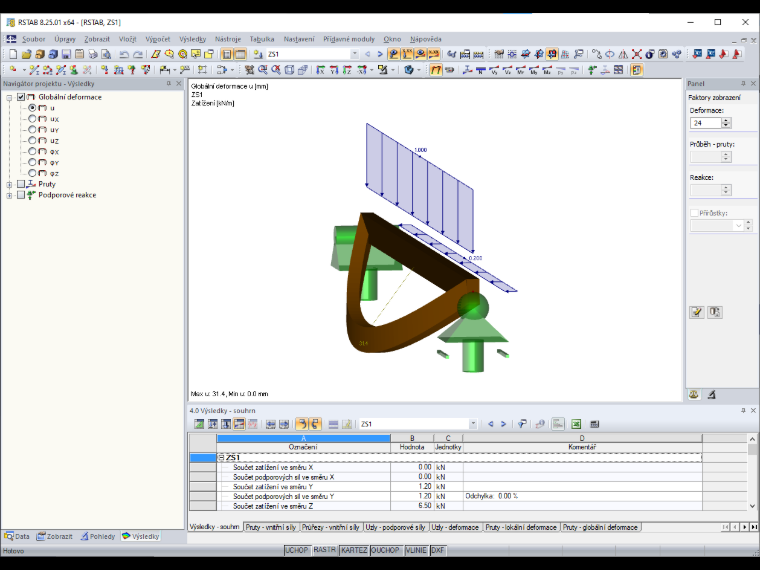Click the red cross delete icon

tap(636, 54)
